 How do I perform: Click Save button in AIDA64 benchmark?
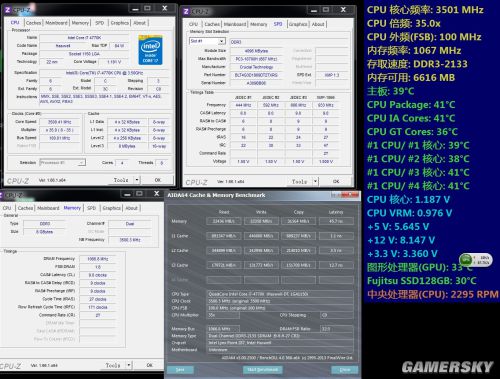coord(180,370)
